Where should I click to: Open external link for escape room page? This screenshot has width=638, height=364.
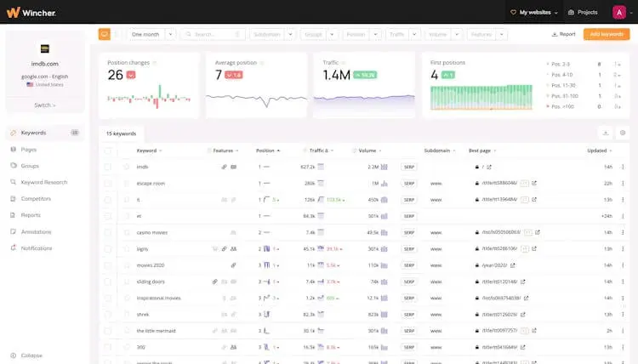(x=534, y=184)
